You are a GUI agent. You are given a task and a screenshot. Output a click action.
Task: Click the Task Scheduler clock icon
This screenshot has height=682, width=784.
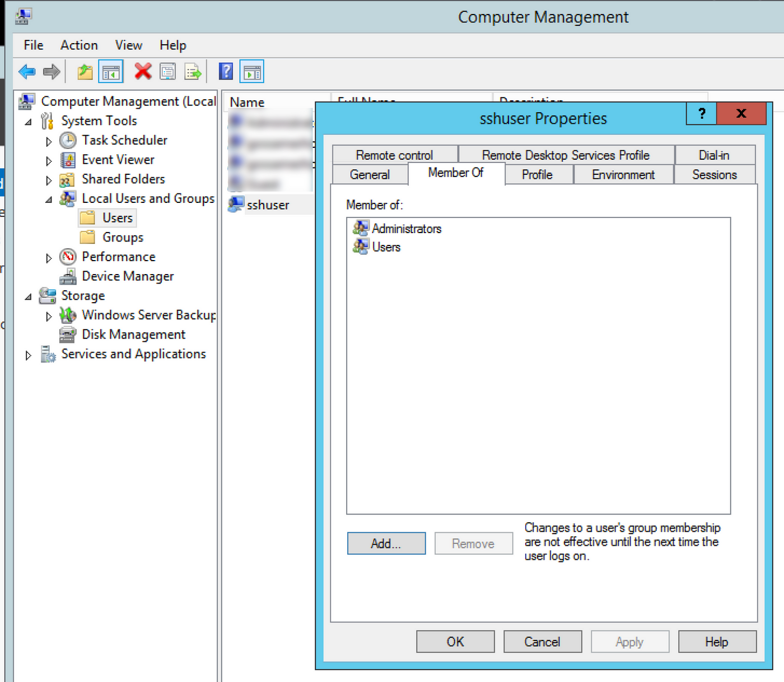(x=68, y=140)
